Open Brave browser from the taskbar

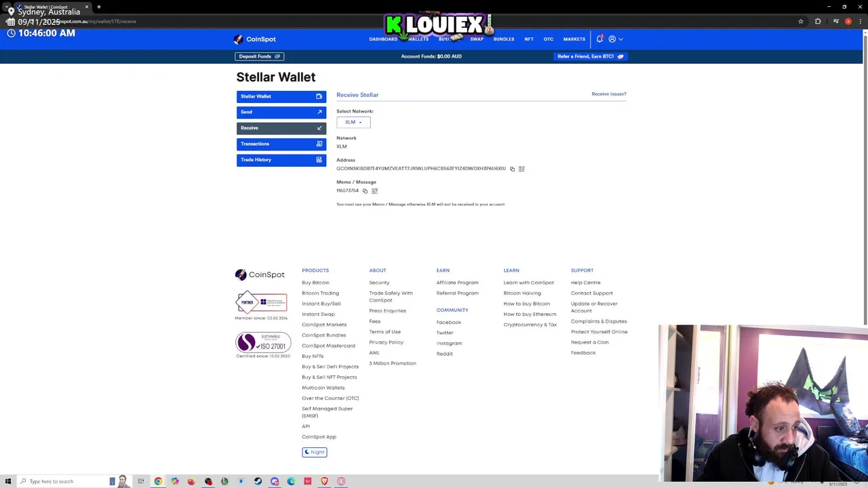point(324,481)
